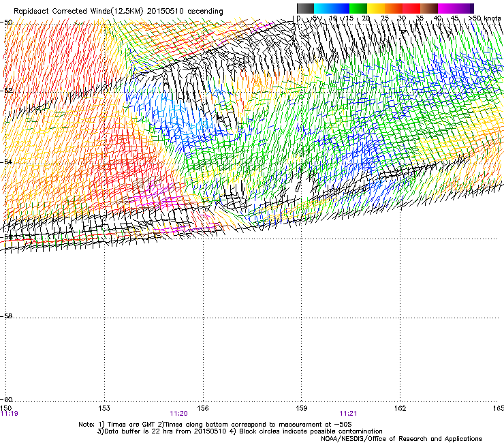Viewport: 504px width, 443px height.
Task: Click the '-52' latitude label
Action: [6, 91]
